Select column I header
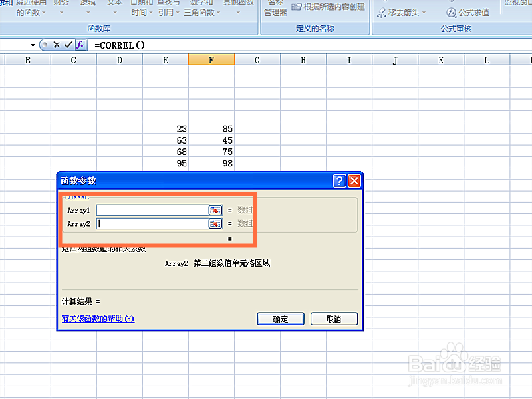532x399 pixels. click(x=349, y=60)
